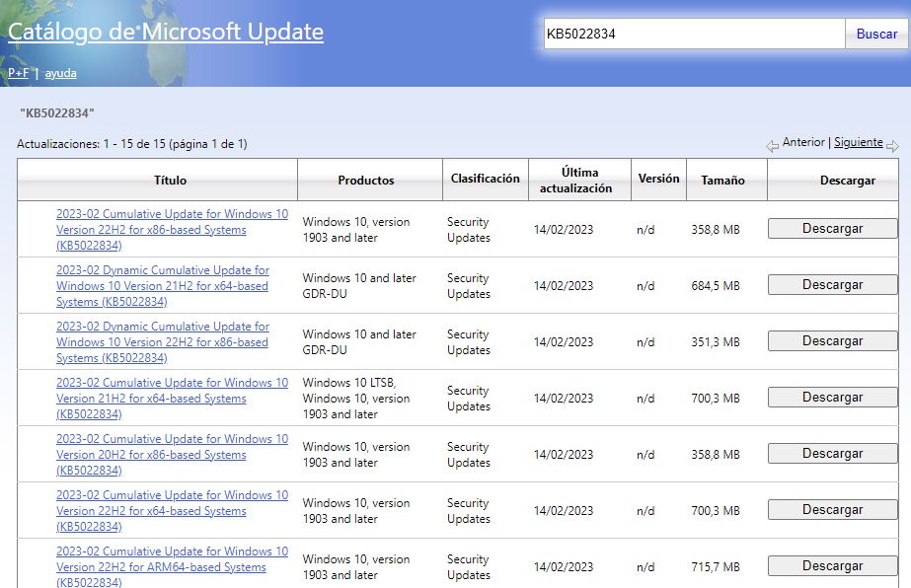
Task: Click the 351,3 MB size cell
Action: (x=716, y=342)
